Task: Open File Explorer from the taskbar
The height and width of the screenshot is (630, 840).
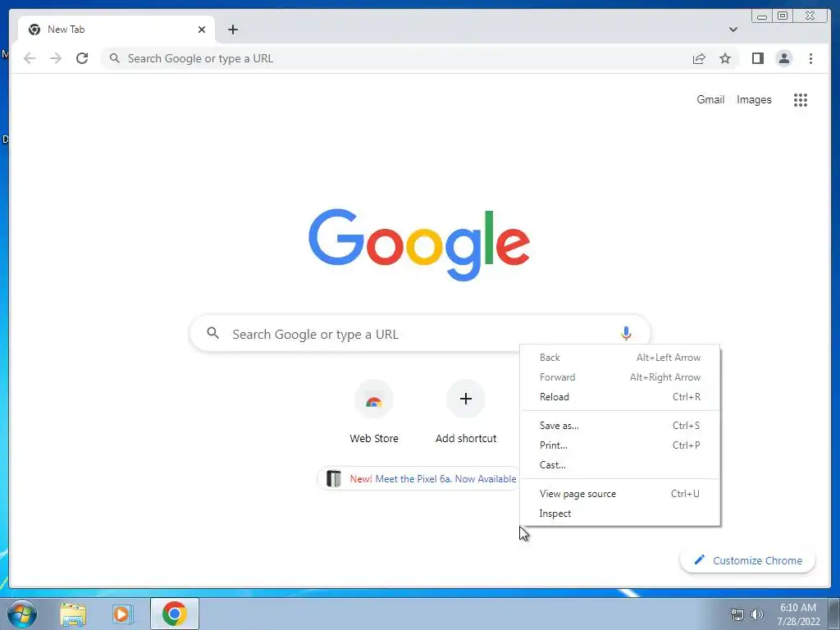Action: tap(73, 614)
